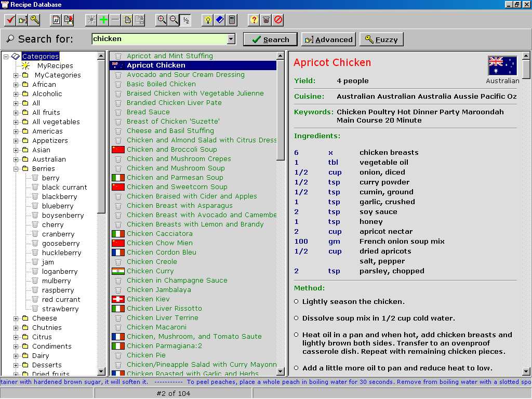Click the red no-entry cancel icon
532x399 pixels.
pos(279,20)
